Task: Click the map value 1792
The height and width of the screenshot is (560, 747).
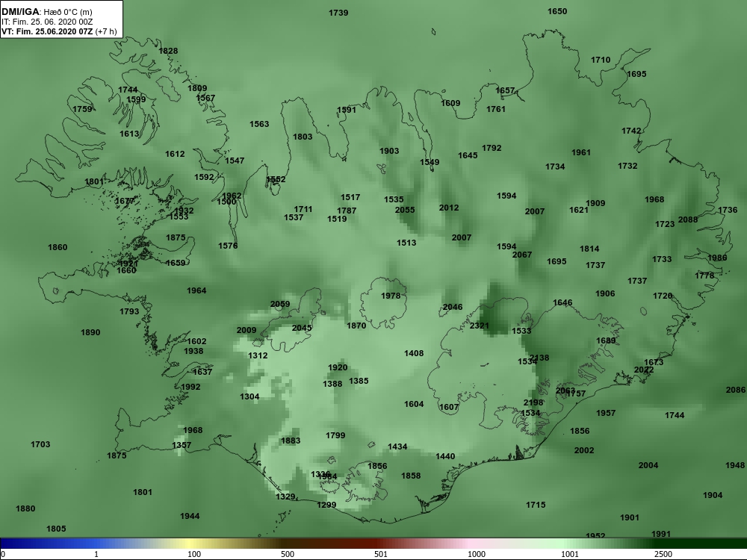Action: 492,148
